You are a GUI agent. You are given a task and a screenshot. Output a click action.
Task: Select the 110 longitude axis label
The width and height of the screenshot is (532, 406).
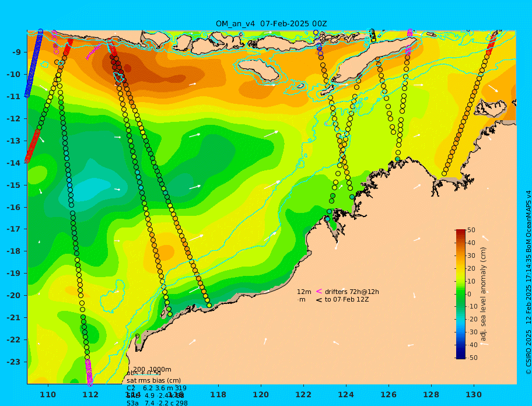click(x=48, y=394)
